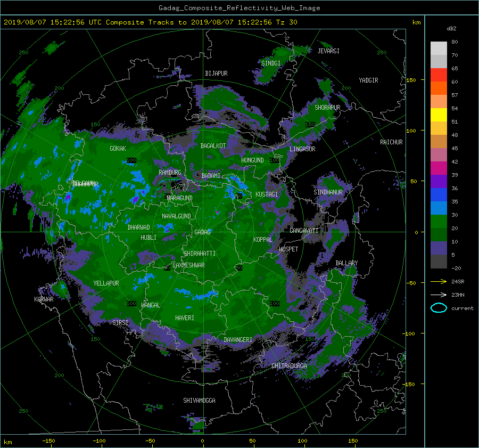Image resolution: width=479 pixels, height=448 pixels.
Task: Click the 24SR yellow arrow legend icon
Action: coord(439,281)
